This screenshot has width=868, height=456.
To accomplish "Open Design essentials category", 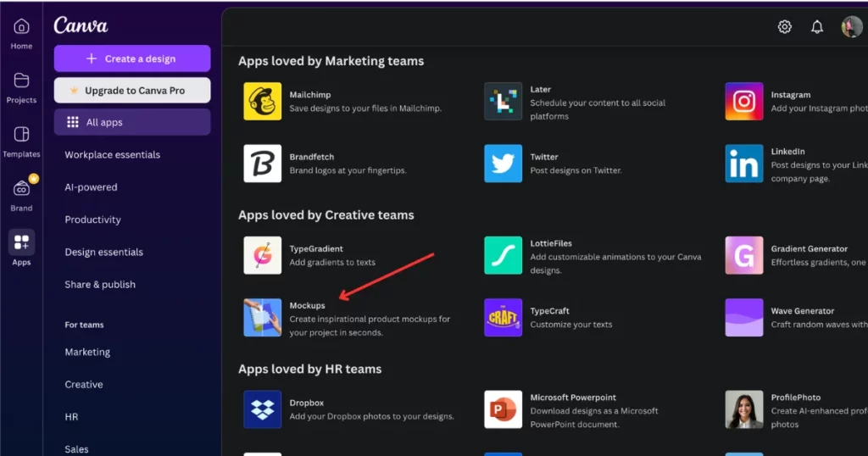I will 103,252.
